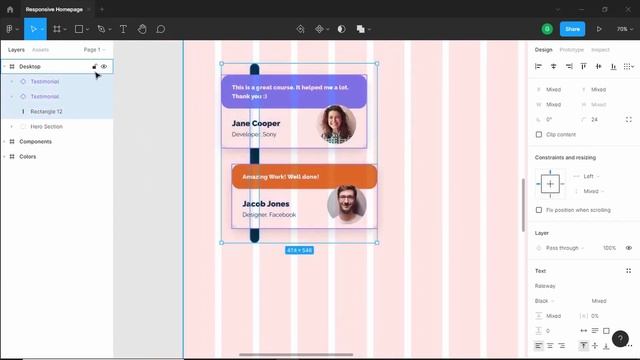640x360 pixels.
Task: Toggle Desktop frame visibility eye
Action: tap(104, 66)
